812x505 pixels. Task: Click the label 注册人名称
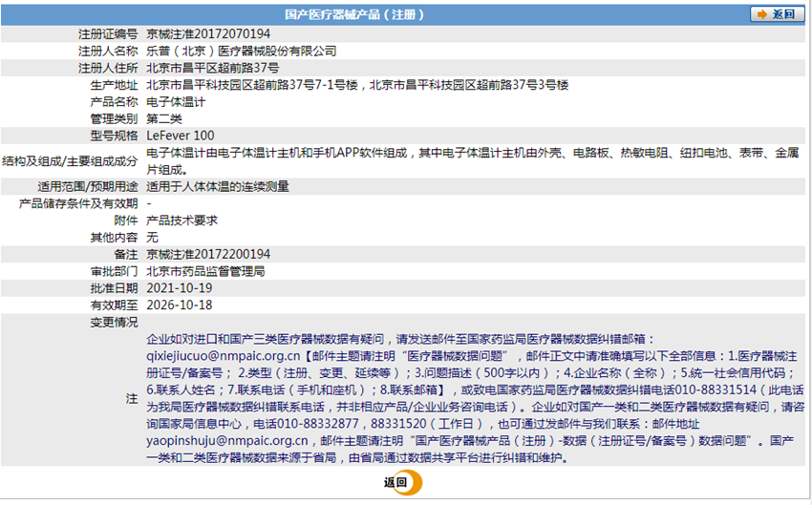pos(108,52)
